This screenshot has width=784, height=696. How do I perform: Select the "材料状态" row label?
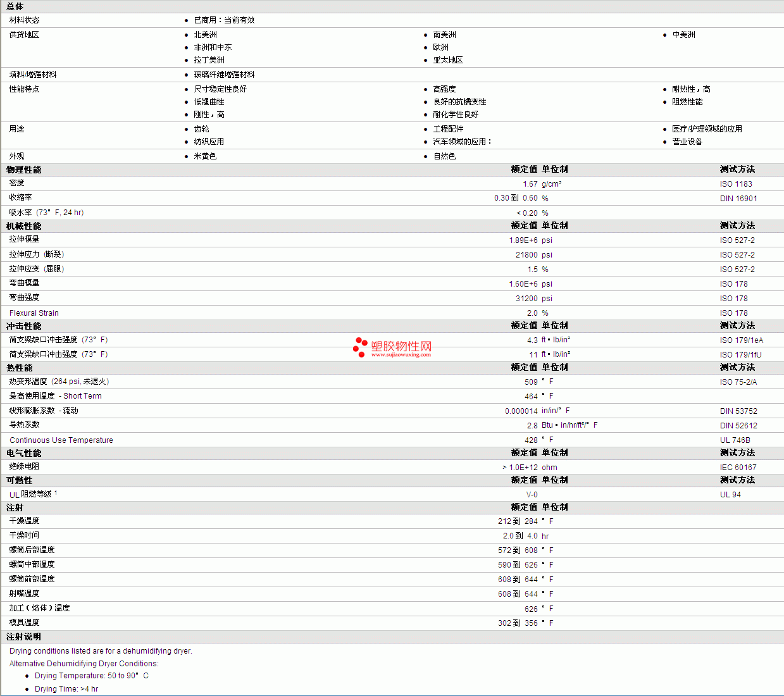(24, 20)
